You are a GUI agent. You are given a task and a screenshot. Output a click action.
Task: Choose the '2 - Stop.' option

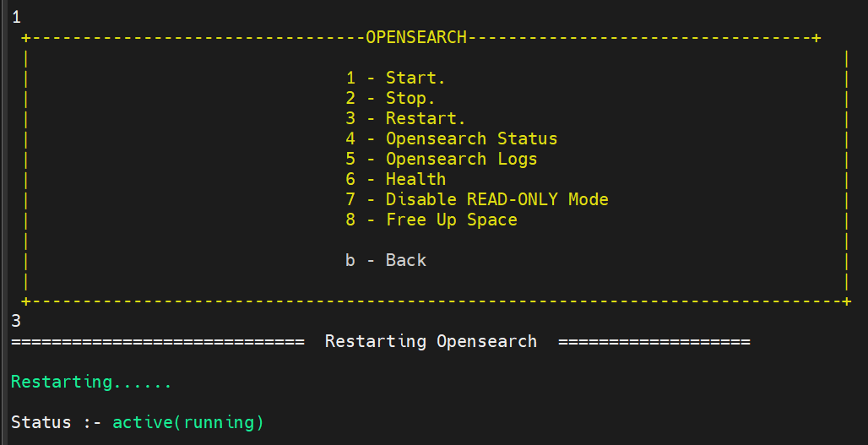(x=390, y=98)
